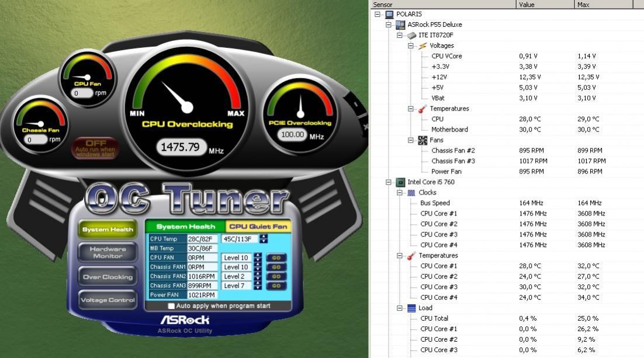Screen dimensions: 644x358
Task: Click the Chassis Fan gauge needle
Action: coord(34,124)
